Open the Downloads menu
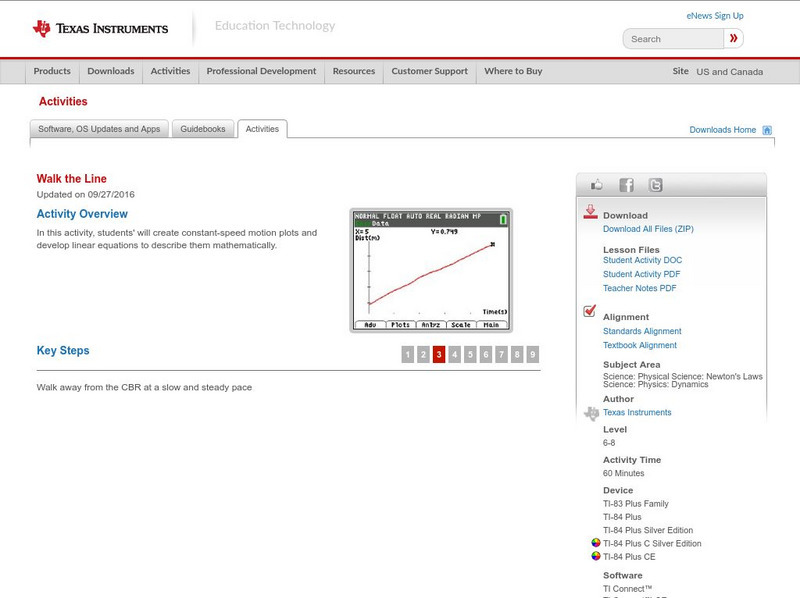Image resolution: width=800 pixels, height=598 pixels. coord(111,71)
